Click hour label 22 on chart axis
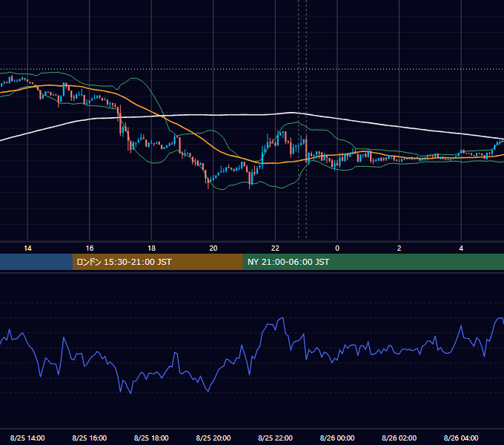 tap(276, 248)
